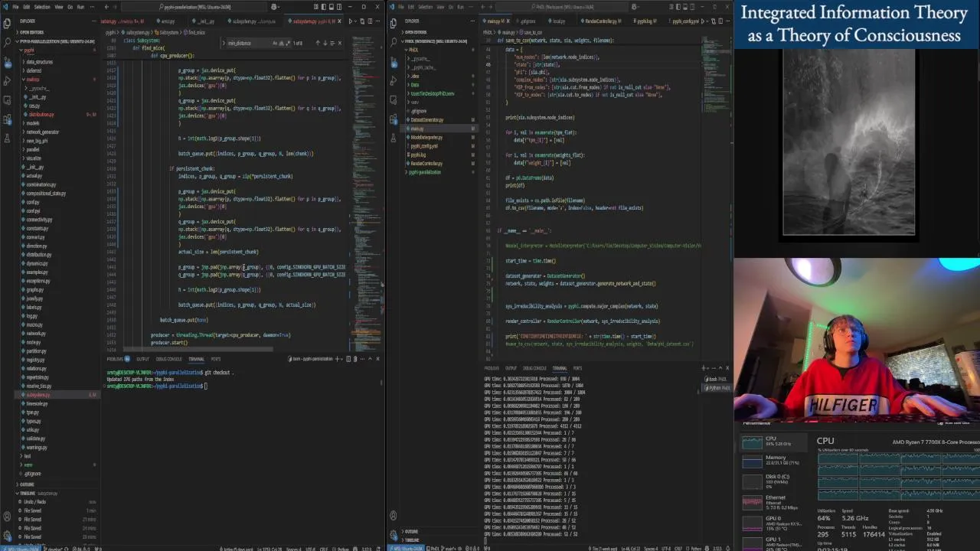980x551 pixels.
Task: Open Extensions icon in right VS Code window
Action: point(394,119)
